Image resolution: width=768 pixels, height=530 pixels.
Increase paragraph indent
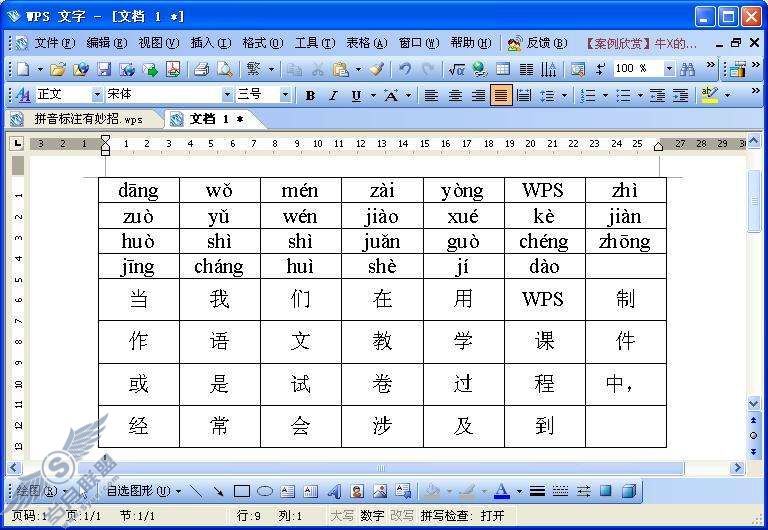pos(680,95)
